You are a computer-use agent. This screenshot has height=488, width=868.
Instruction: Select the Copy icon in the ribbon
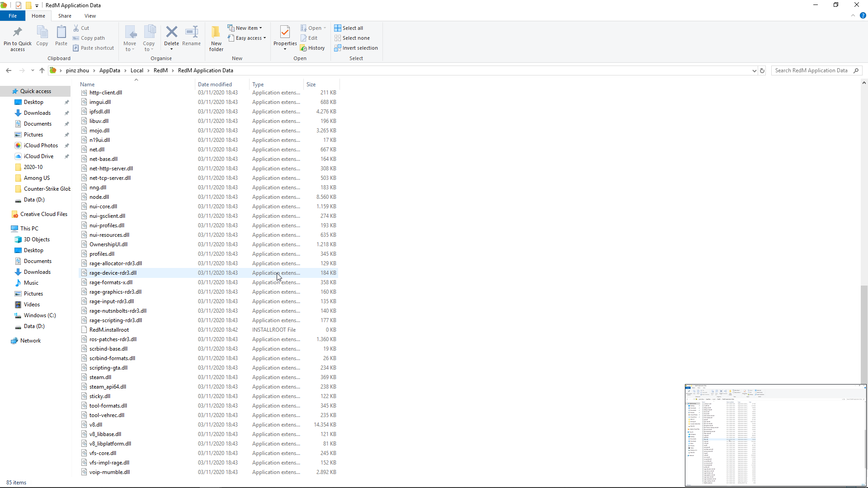tap(42, 36)
